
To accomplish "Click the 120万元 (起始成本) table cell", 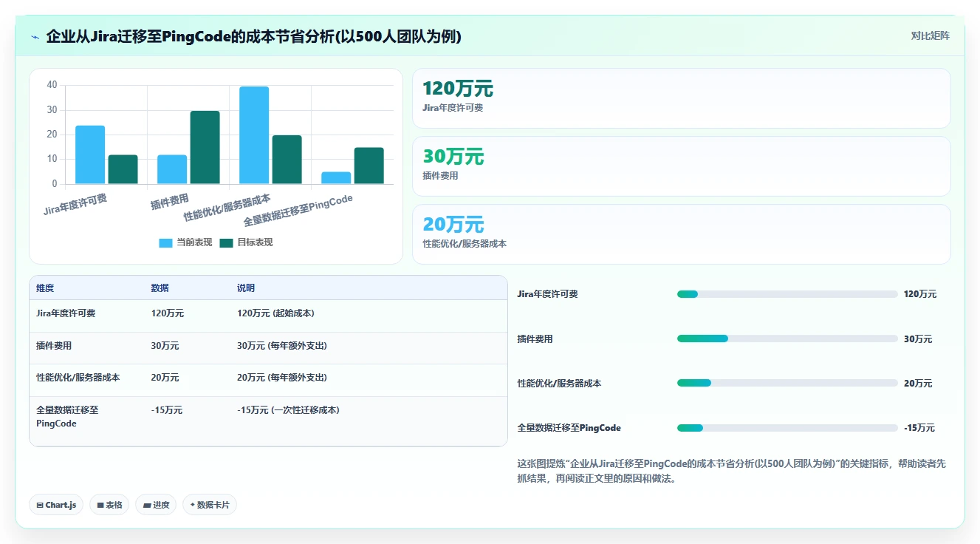I will coord(275,313).
